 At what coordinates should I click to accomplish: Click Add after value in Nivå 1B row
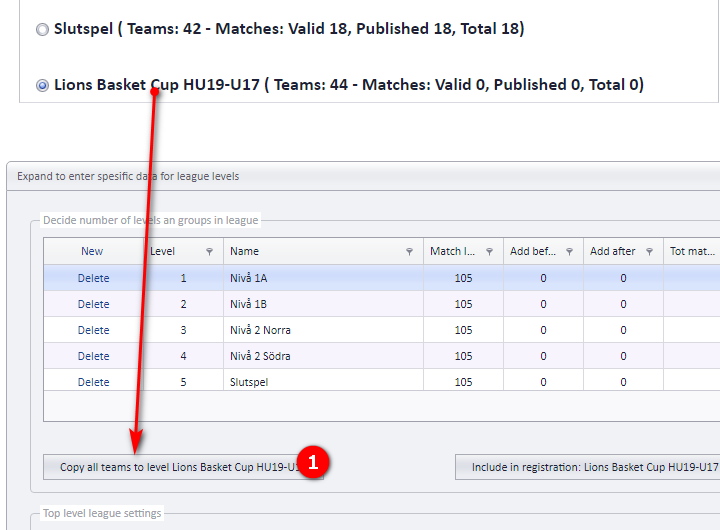(623, 304)
